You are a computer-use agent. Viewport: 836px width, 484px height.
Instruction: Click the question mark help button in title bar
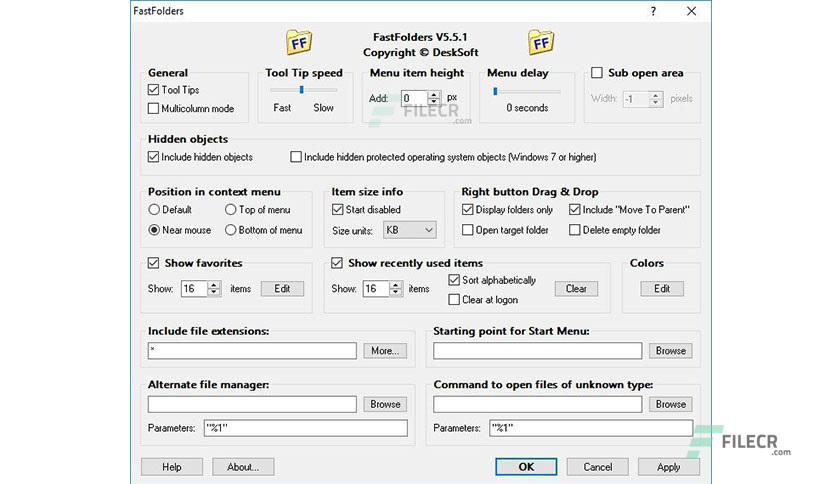(653, 11)
